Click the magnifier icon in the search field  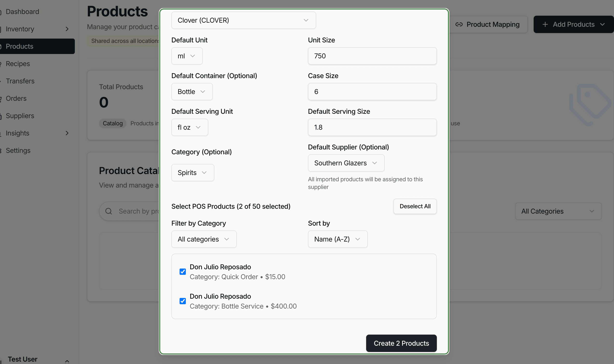109,211
